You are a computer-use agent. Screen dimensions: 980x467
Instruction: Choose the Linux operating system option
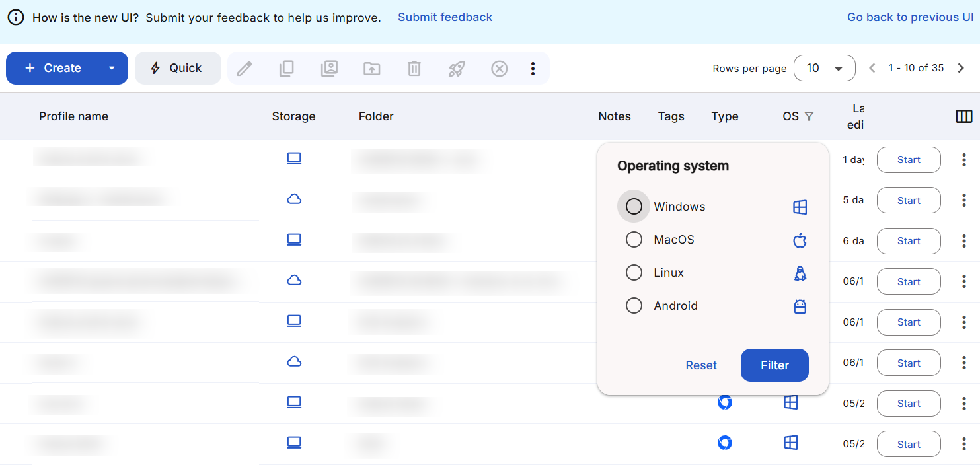pos(634,273)
